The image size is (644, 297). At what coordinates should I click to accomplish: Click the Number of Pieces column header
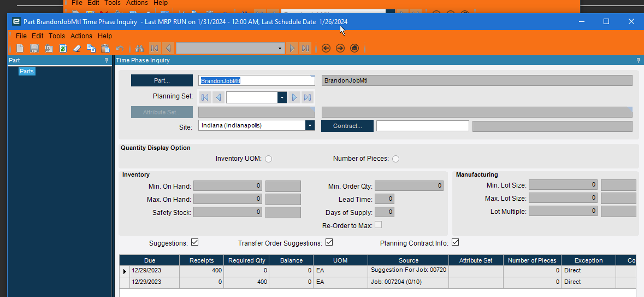[532, 260]
